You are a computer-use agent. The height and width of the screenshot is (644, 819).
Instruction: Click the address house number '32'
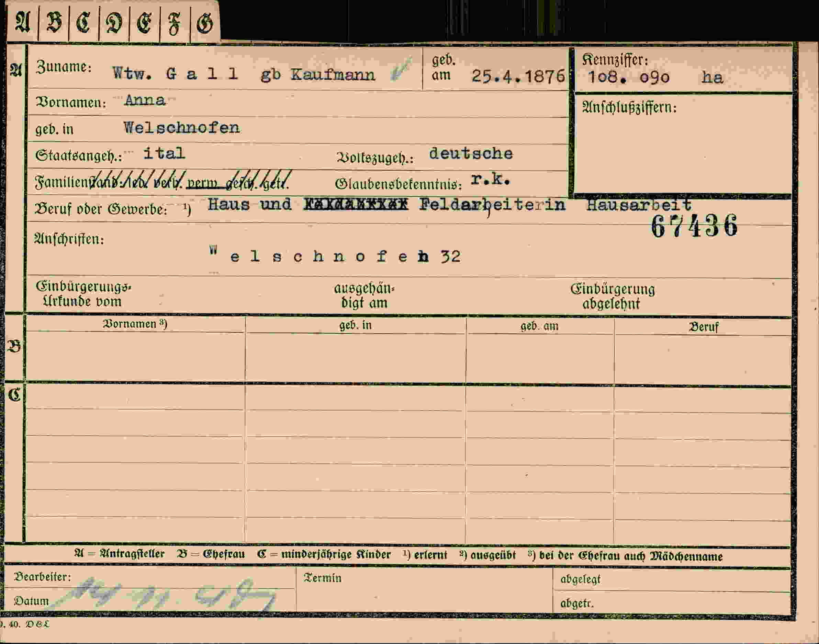[x=450, y=257]
